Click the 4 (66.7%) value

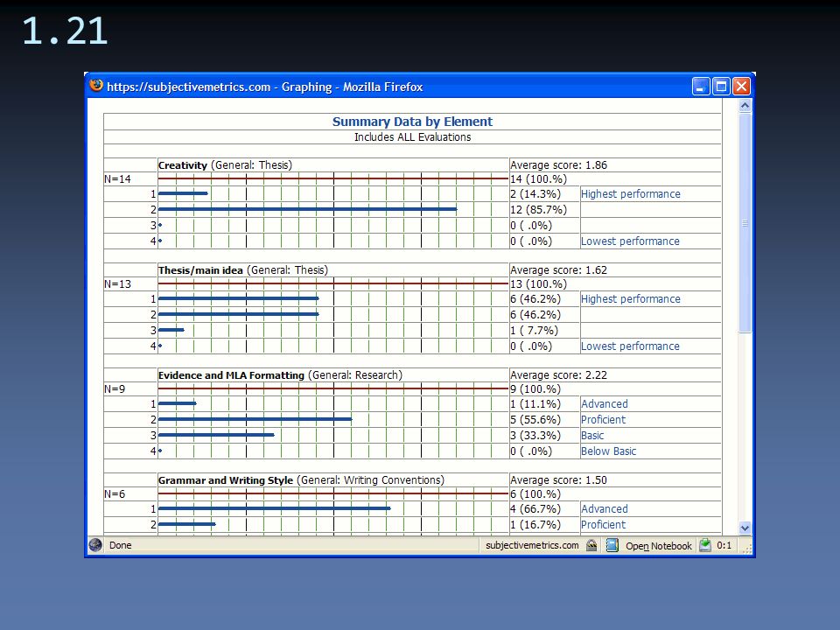click(x=535, y=509)
